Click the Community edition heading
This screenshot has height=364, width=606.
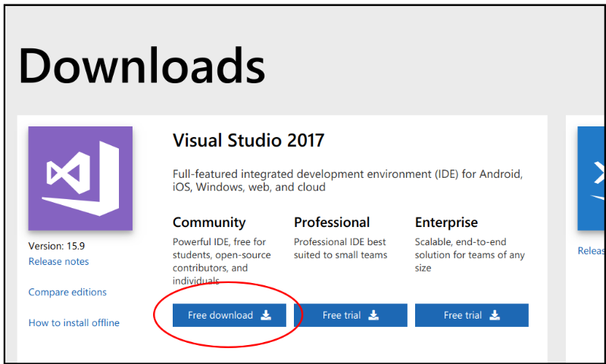tap(209, 222)
